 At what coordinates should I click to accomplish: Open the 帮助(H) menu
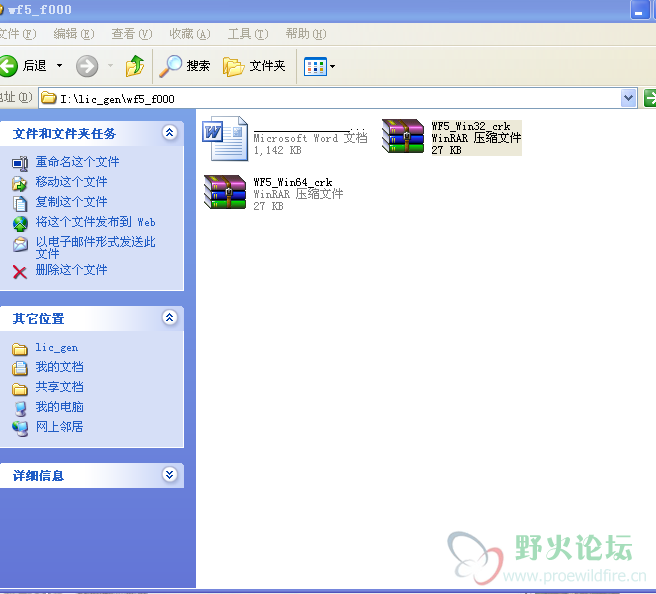pos(305,34)
